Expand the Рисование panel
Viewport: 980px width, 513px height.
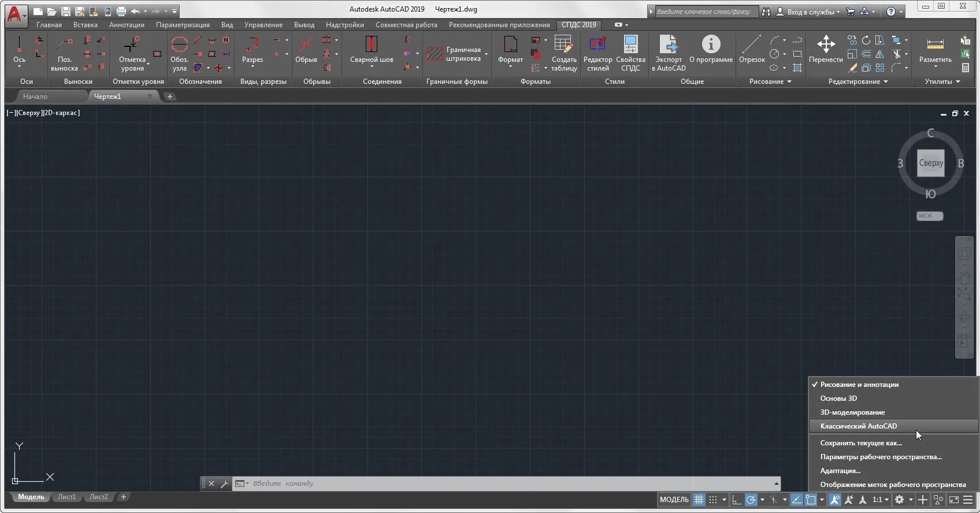coord(770,82)
